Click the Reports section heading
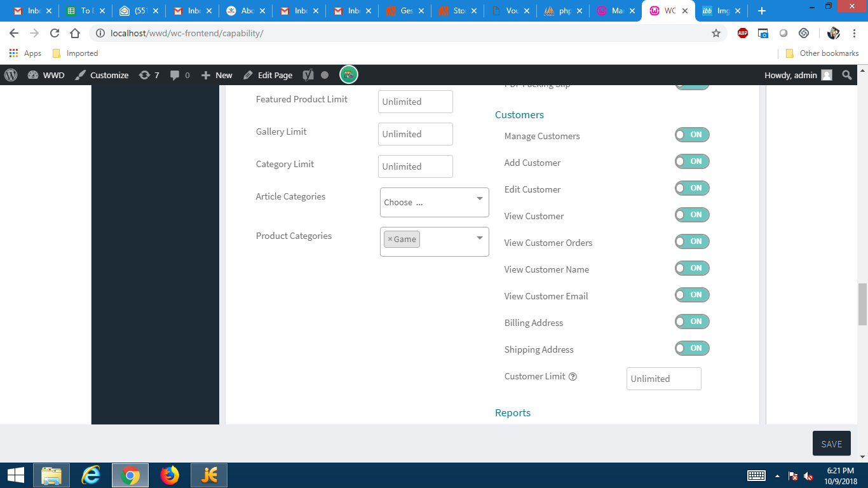868x488 pixels. click(x=513, y=413)
